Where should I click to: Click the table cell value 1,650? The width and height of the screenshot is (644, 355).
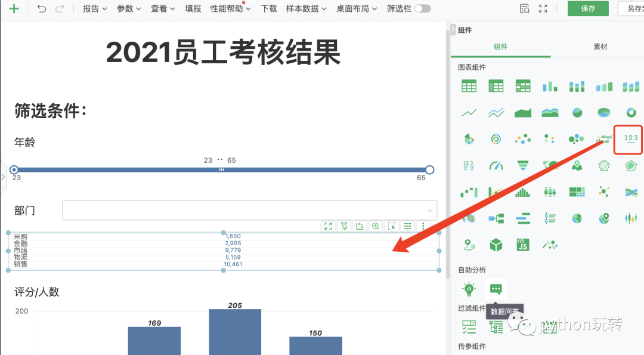point(233,236)
